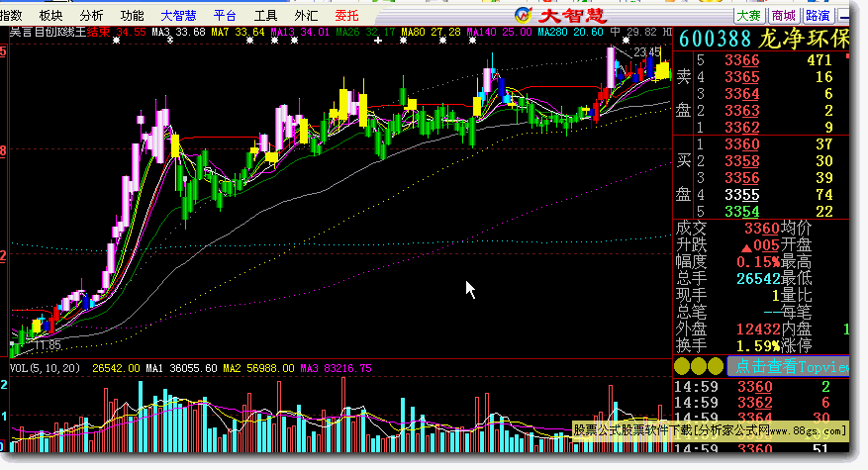Click the buy level 4 volume 74
Screen dimensions: 868x470
(x=823, y=195)
